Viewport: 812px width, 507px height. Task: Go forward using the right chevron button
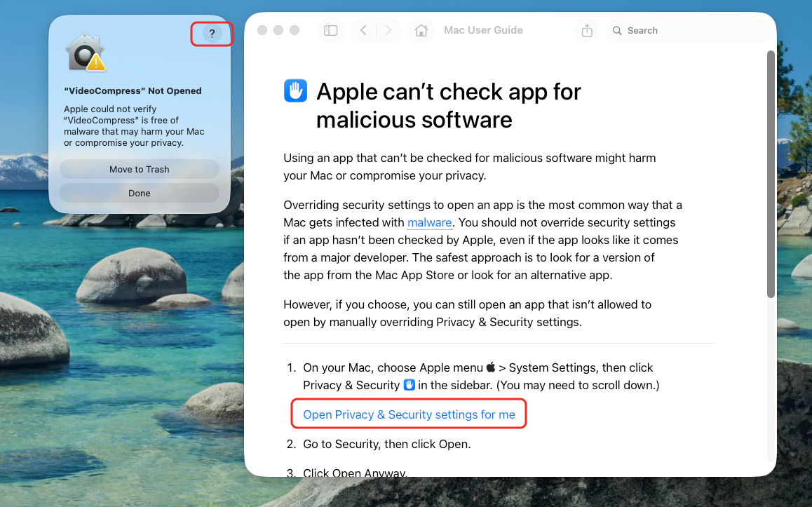point(388,31)
